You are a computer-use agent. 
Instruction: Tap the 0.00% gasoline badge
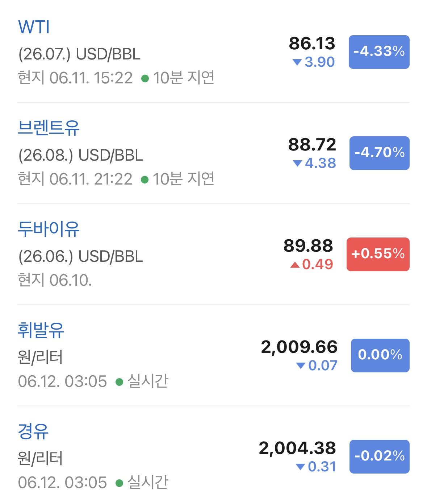click(x=380, y=355)
